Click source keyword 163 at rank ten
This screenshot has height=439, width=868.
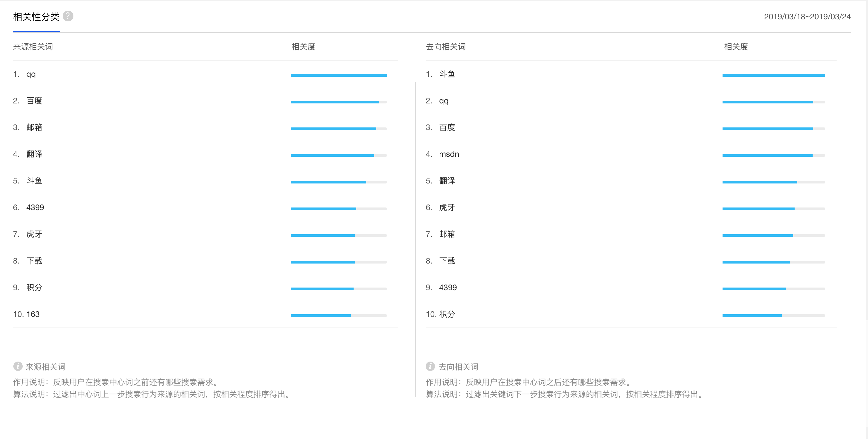pyautogui.click(x=33, y=314)
